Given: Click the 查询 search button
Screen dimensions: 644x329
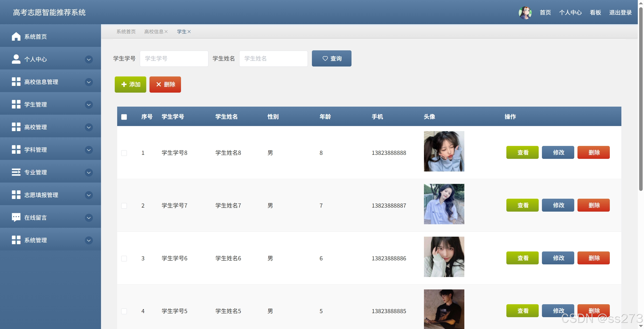Looking at the screenshot, I should click(x=332, y=58).
